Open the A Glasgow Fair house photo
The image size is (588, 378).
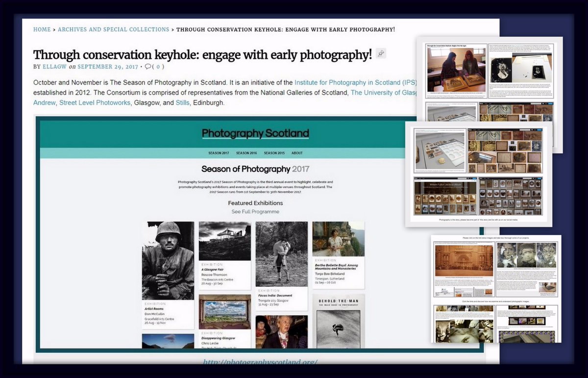pyautogui.click(x=225, y=241)
